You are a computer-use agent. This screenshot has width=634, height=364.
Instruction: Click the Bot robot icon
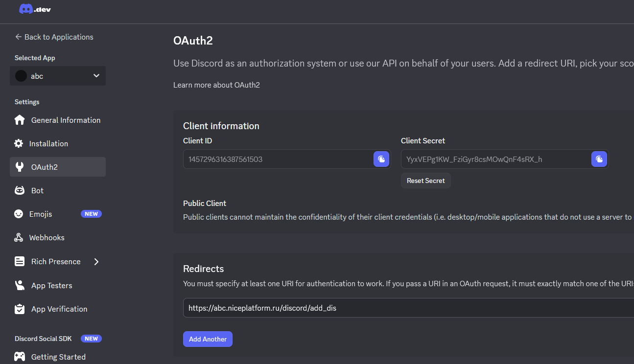(x=20, y=190)
